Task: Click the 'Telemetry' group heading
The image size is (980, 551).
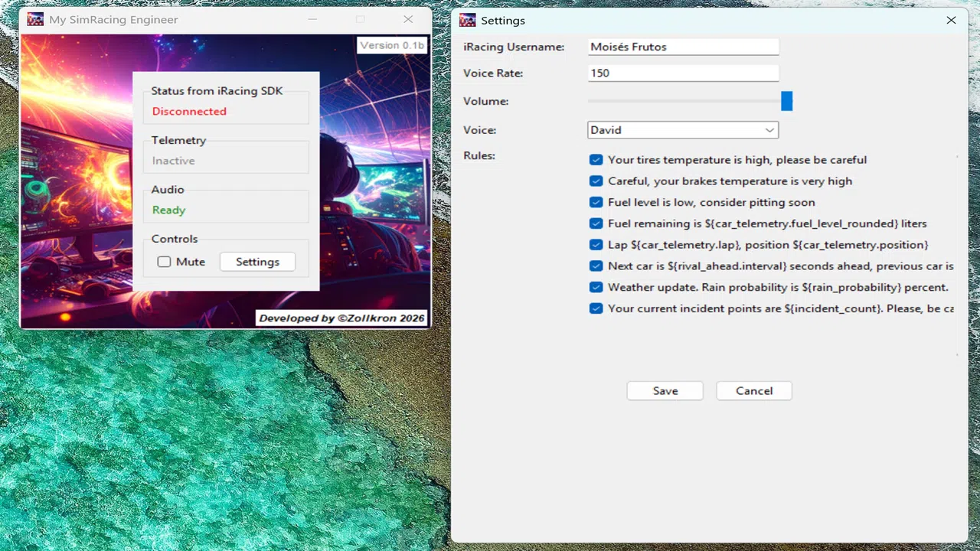Action: click(178, 141)
